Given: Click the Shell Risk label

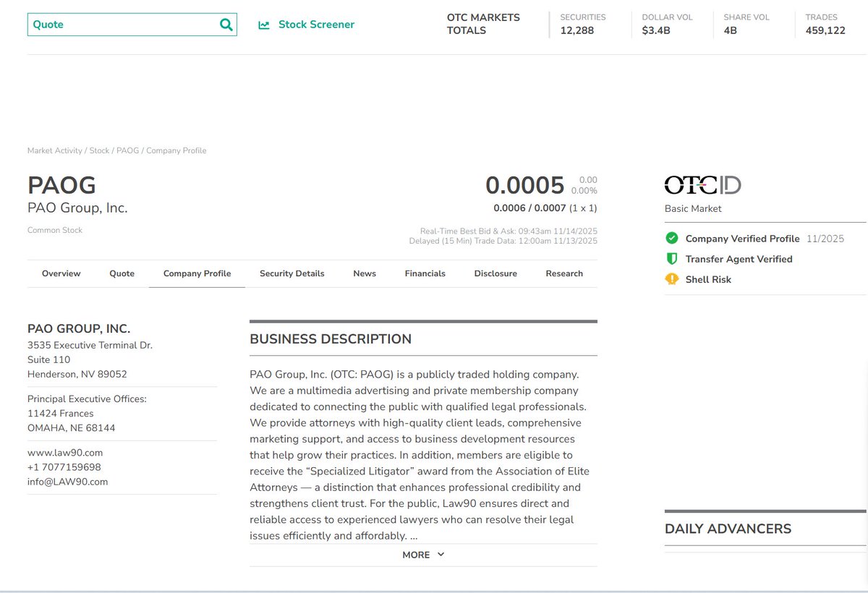Looking at the screenshot, I should click(708, 279).
